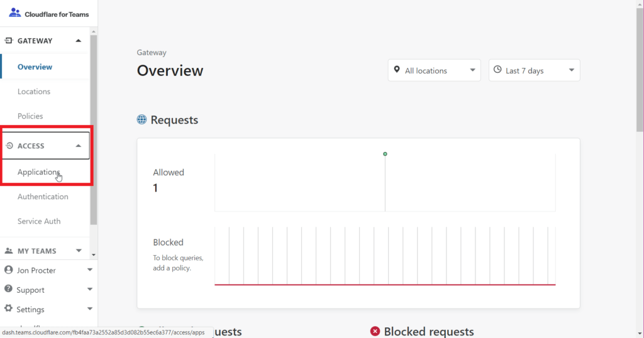The width and height of the screenshot is (644, 338).
Task: Click the Gateway section icon in sidebar
Action: click(9, 40)
